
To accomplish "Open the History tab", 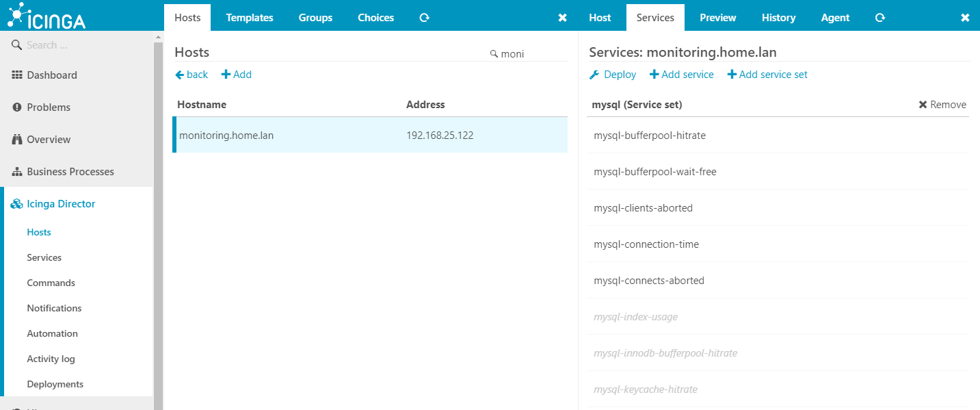I will point(778,17).
